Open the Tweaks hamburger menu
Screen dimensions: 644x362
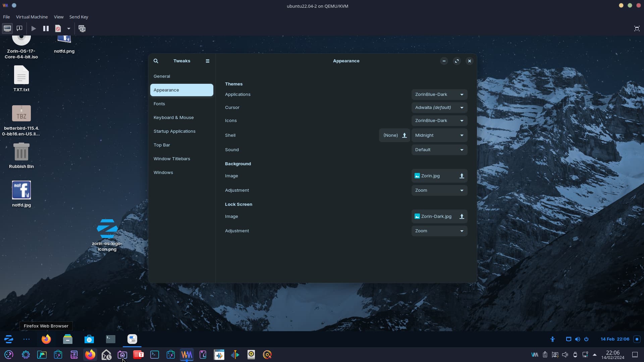tap(208, 61)
